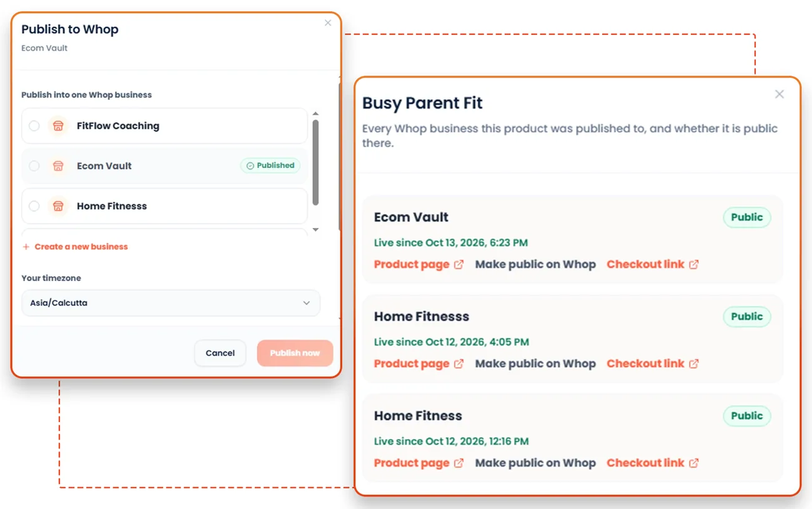
Task: Click the Home Fitnesss store icon in list
Action: click(58, 206)
